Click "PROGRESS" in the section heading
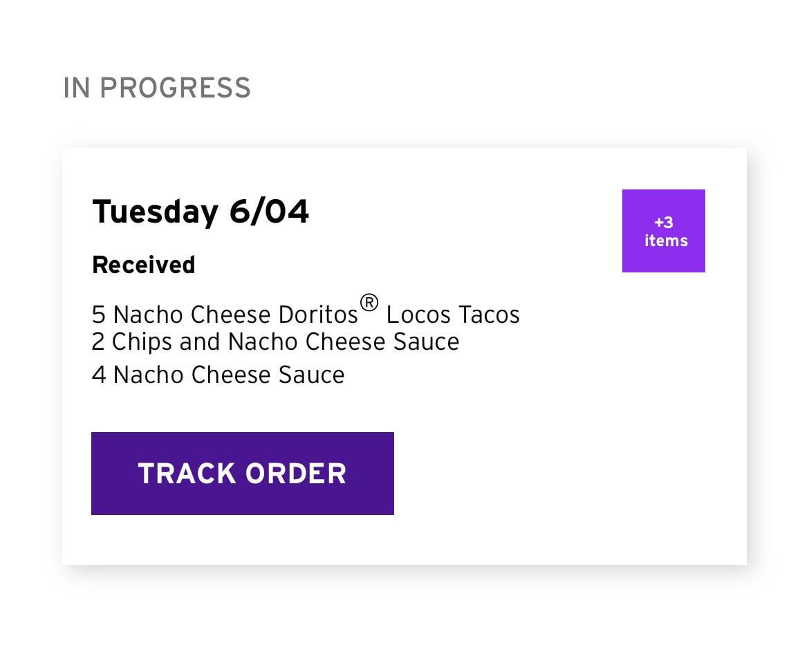 176,88
